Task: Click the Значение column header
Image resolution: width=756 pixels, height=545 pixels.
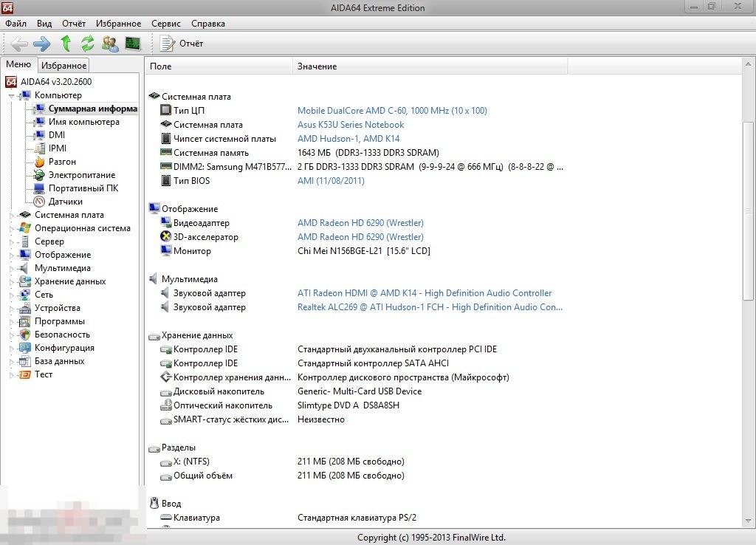Action: coord(430,66)
